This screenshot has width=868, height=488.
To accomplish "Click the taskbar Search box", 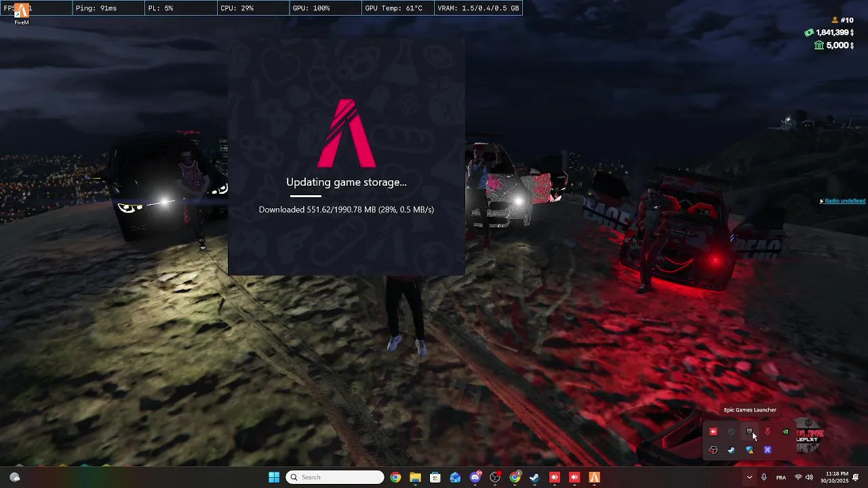I will pos(335,477).
